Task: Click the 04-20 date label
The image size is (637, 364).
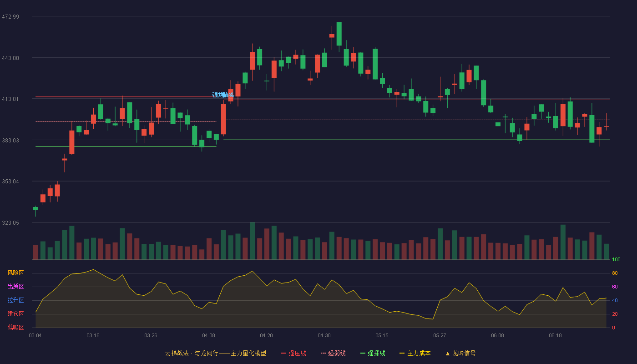Action: pos(266,335)
